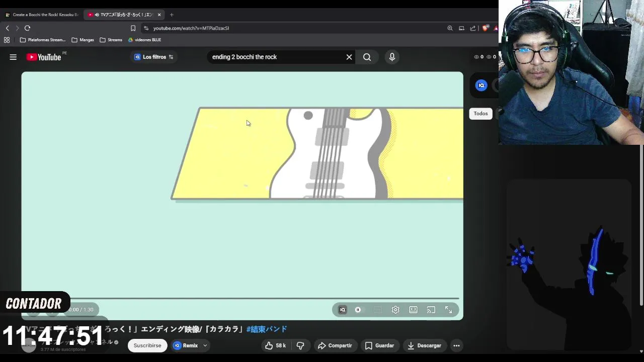Select the Todos chip in sidebar
This screenshot has height=362, width=644.
click(x=480, y=114)
